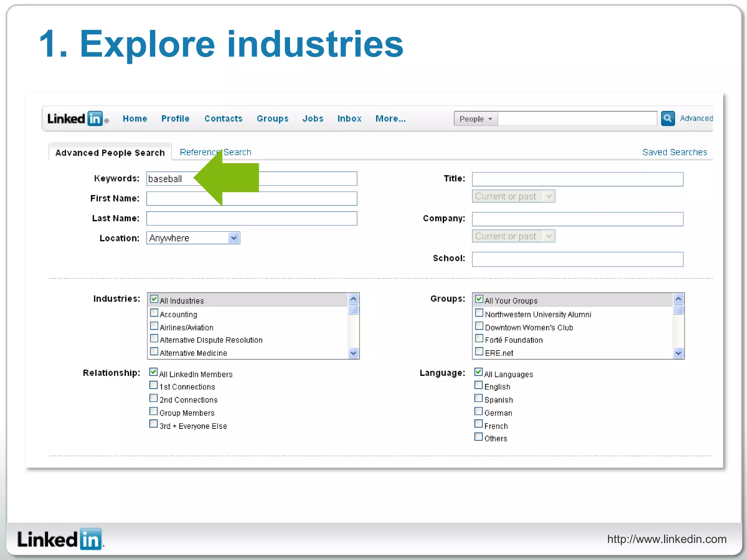
Task: Check the Group Members relationship box
Action: (154, 411)
